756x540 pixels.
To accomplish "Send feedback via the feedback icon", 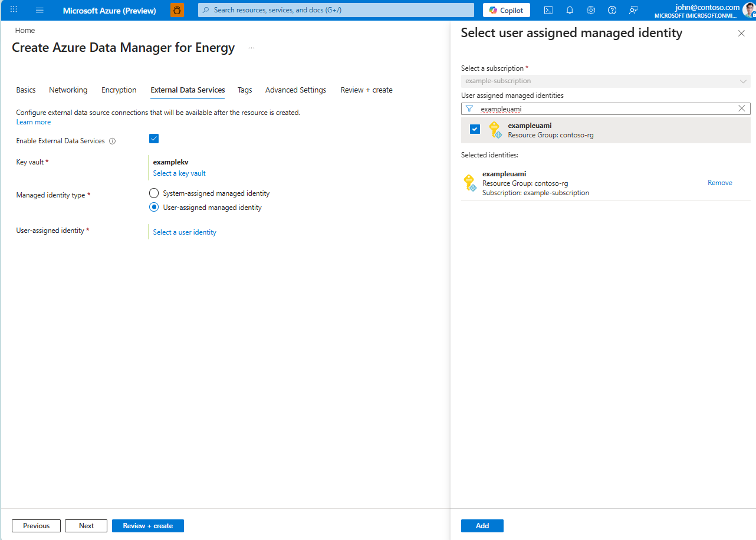I will point(633,10).
